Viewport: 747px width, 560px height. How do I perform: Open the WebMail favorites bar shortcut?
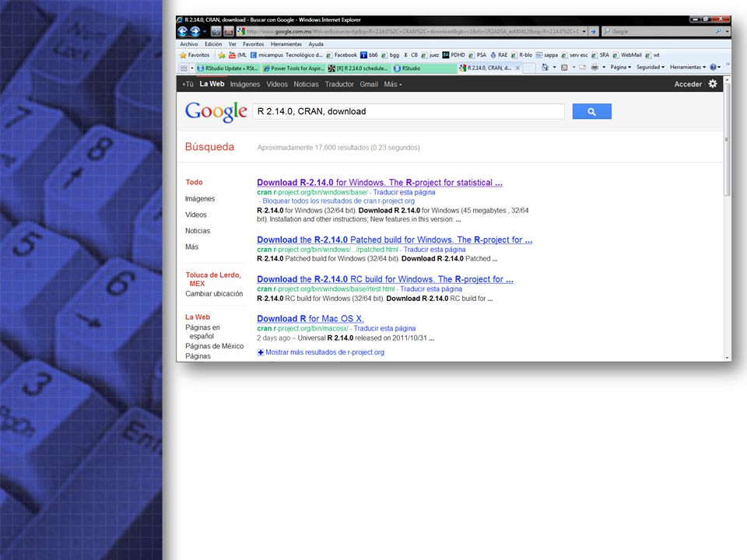(x=627, y=55)
